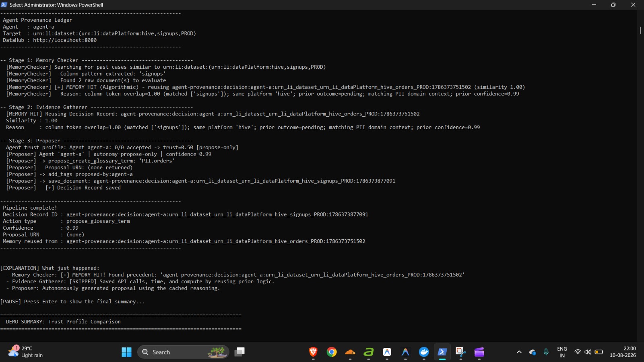Click the 'Proposal URN : (none)' line
This screenshot has width=644, height=362.
click(x=43, y=235)
